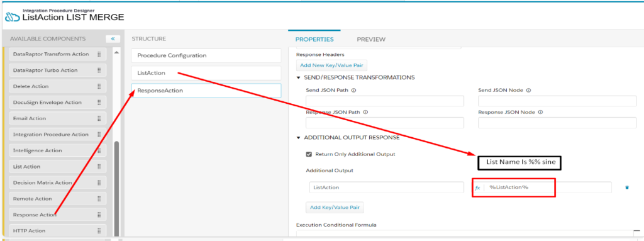Image resolution: width=644 pixels, height=241 pixels.
Task: Click the Available Components vertical scrollbar thumb
Action: pos(116,189)
